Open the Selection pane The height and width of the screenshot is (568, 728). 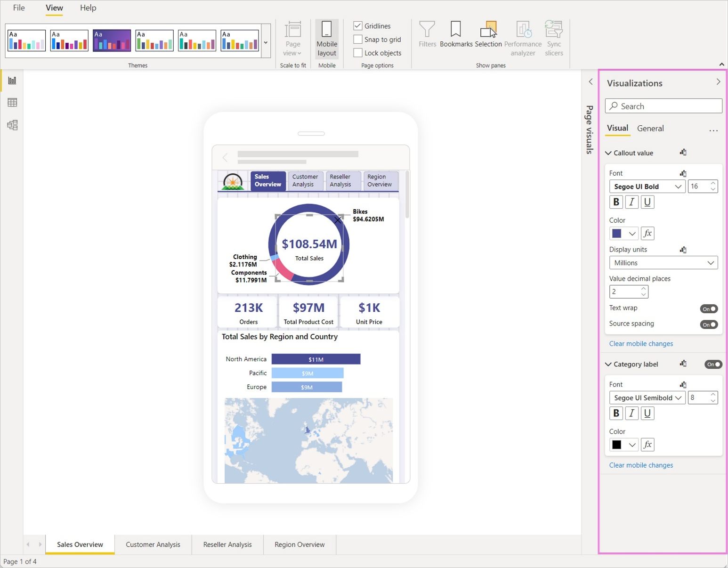pos(488,34)
